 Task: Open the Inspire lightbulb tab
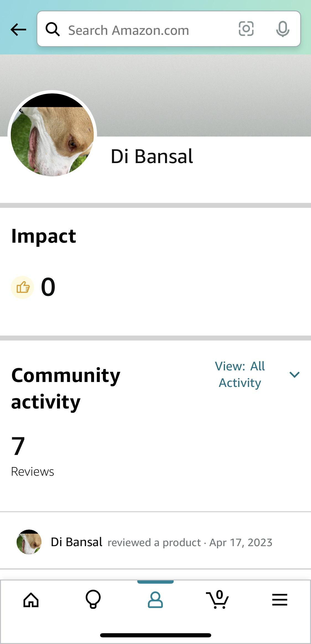93,599
